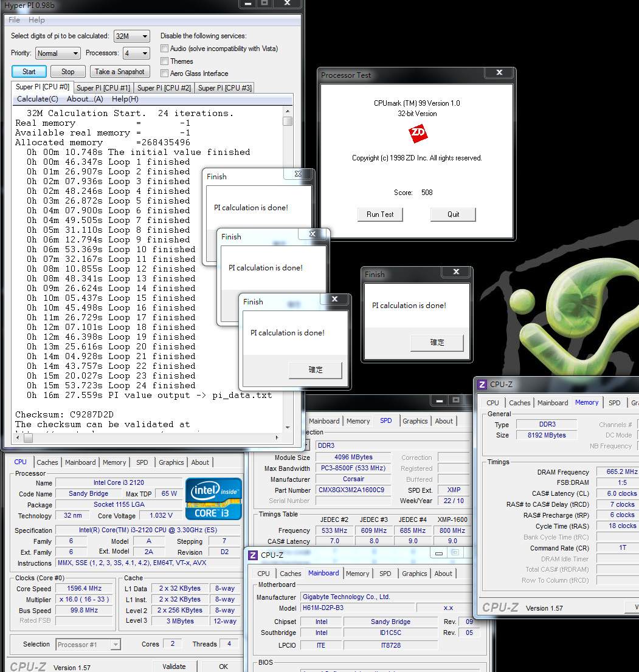Open Caches tab in CPU-Z Memory window
Screen dimensions: 639x672
[519, 403]
